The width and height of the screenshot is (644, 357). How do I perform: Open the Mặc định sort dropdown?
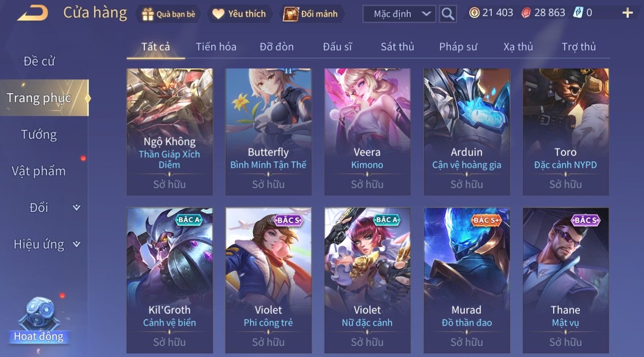(x=399, y=14)
